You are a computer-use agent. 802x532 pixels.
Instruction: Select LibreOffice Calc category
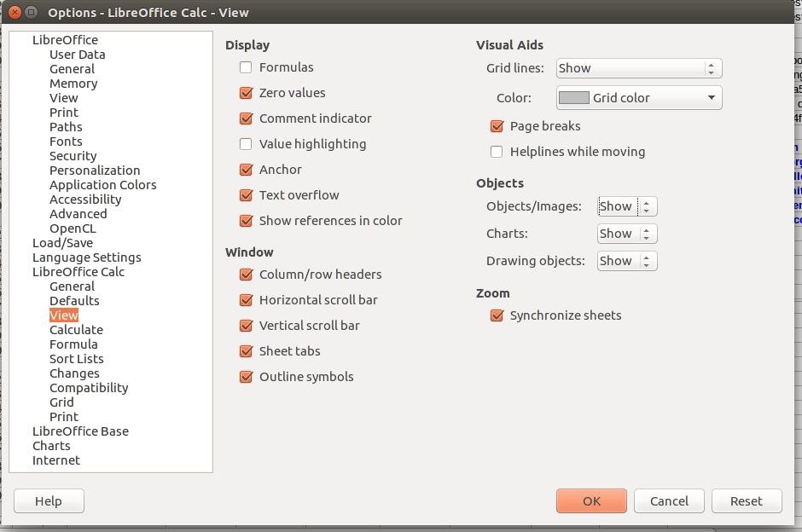78,272
